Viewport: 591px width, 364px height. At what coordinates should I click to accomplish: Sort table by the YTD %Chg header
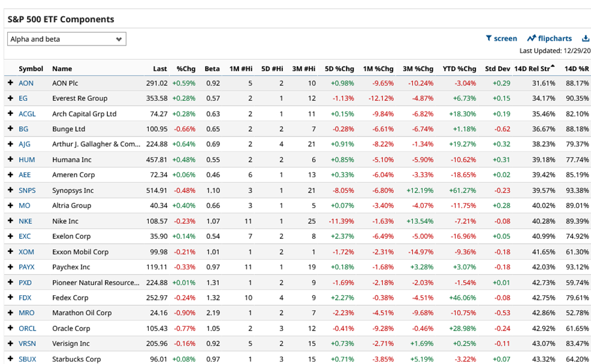point(459,68)
